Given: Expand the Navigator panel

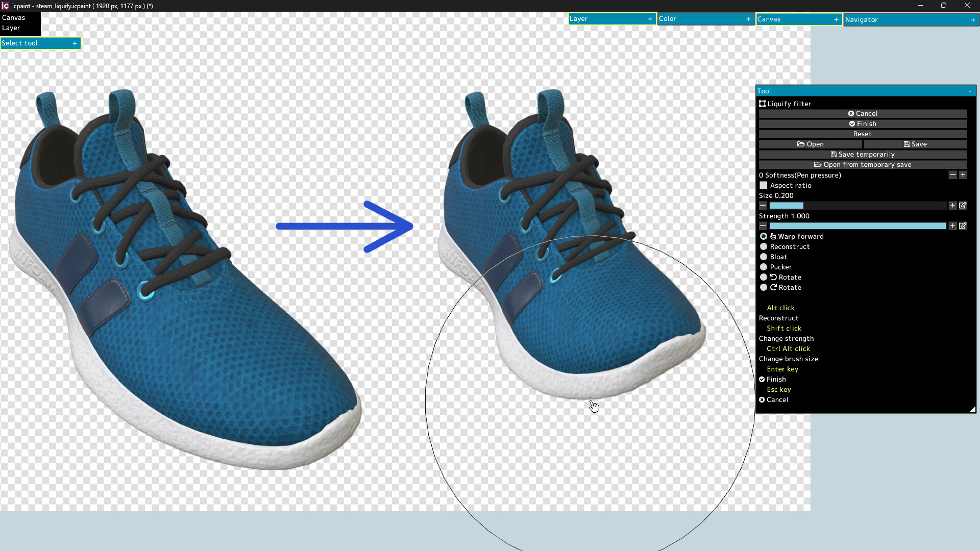Looking at the screenshot, I should [973, 20].
